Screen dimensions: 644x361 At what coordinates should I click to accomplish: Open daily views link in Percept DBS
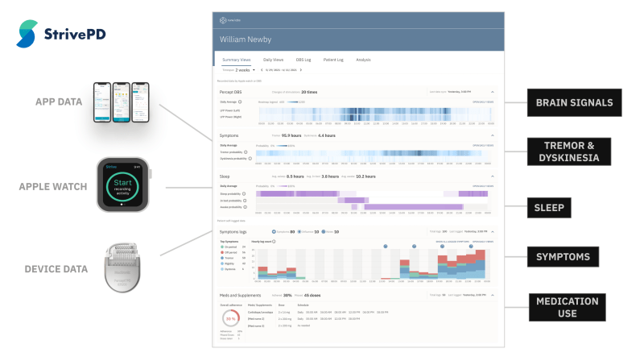pyautogui.click(x=483, y=102)
